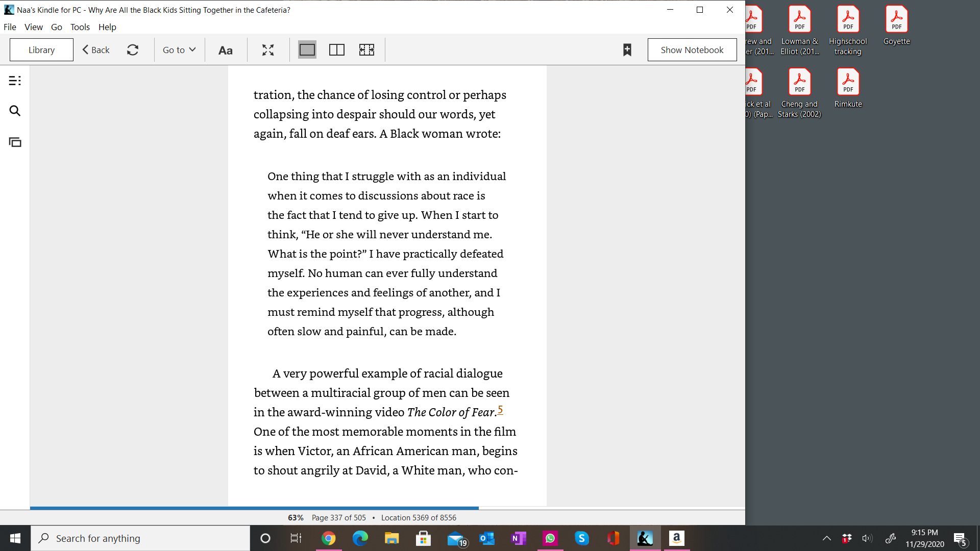Open Microsoft Store from the taskbar
980x551 pixels.
coord(424,538)
